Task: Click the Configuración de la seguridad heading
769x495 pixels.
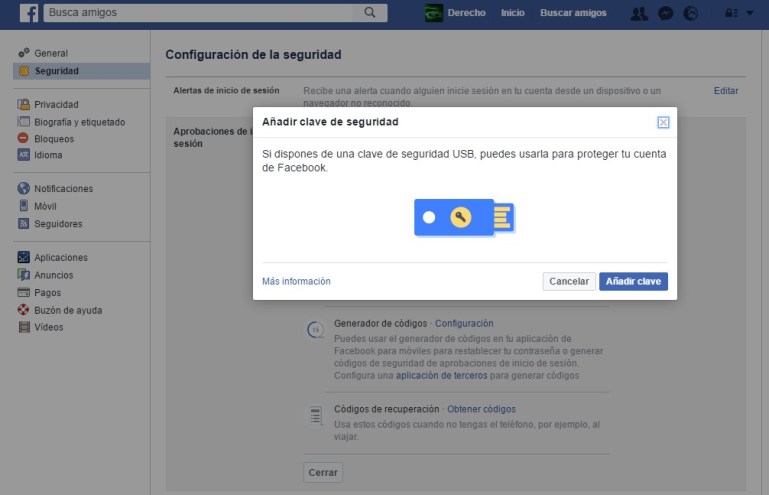Action: point(253,54)
